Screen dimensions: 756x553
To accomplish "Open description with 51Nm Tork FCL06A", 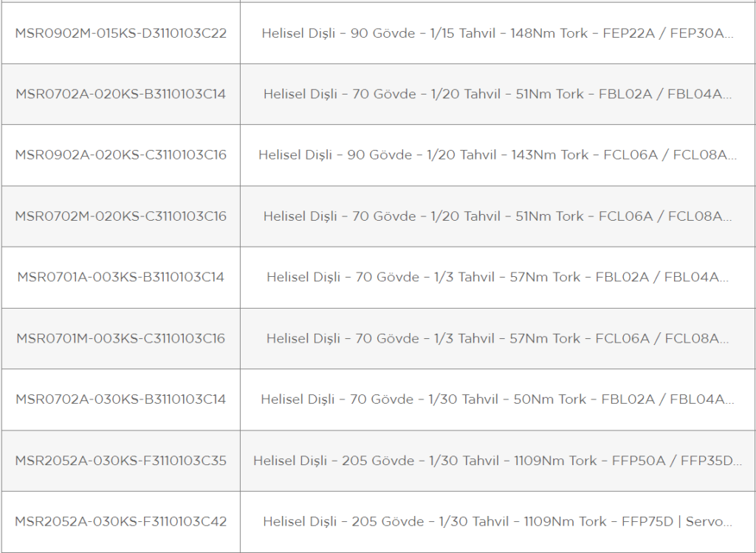I will click(x=498, y=216).
